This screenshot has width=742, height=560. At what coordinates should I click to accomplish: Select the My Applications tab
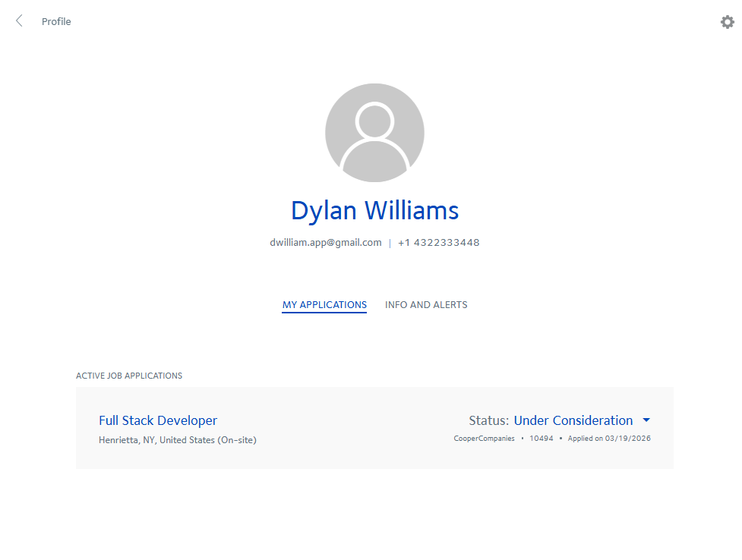324,305
